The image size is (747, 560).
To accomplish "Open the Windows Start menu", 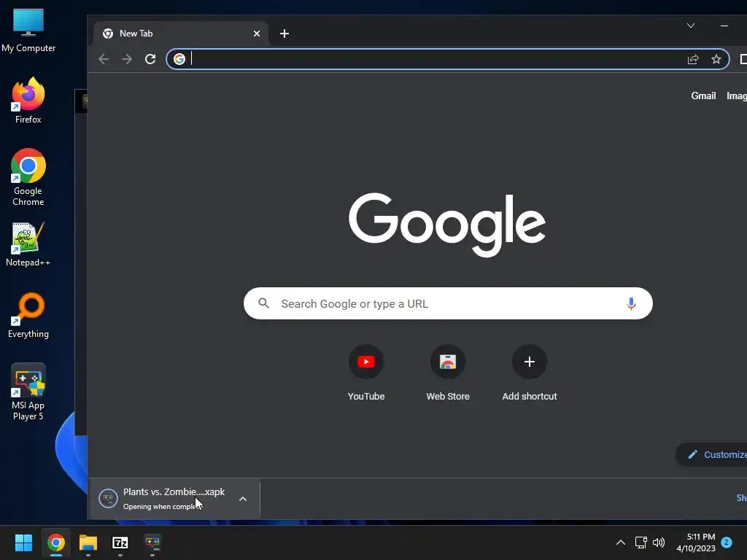I will click(x=23, y=542).
